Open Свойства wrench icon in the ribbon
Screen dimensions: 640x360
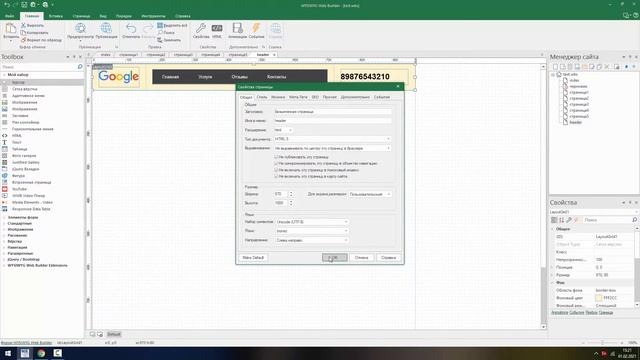[x=201, y=31]
